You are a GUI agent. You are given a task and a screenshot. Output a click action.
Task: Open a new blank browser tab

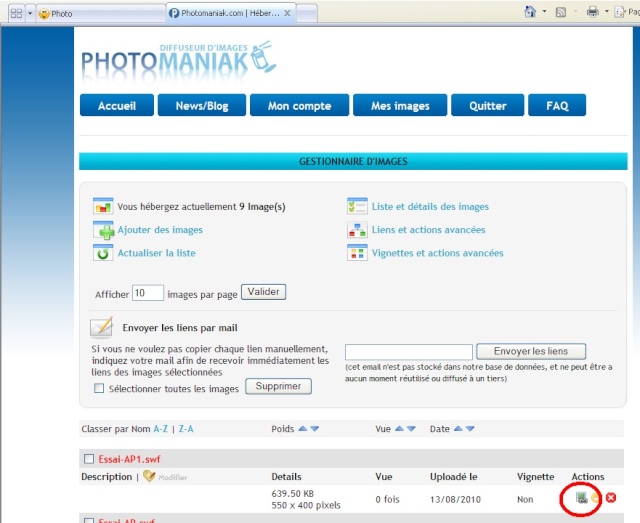tap(307, 13)
